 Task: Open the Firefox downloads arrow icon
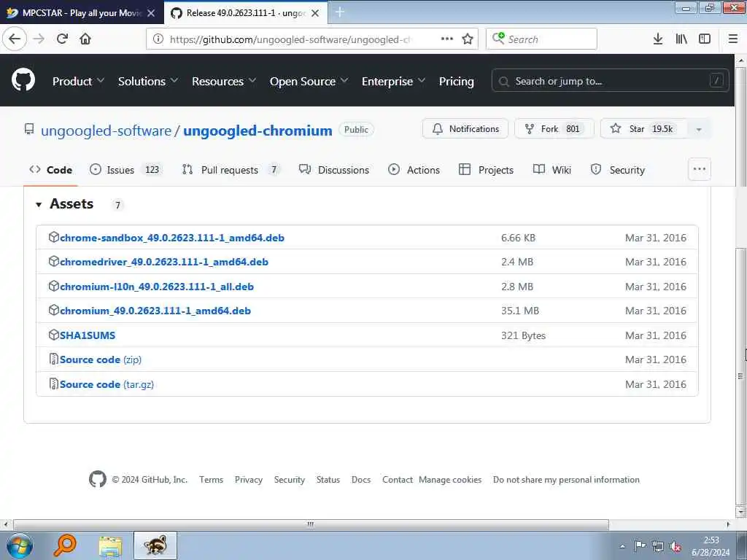click(658, 39)
